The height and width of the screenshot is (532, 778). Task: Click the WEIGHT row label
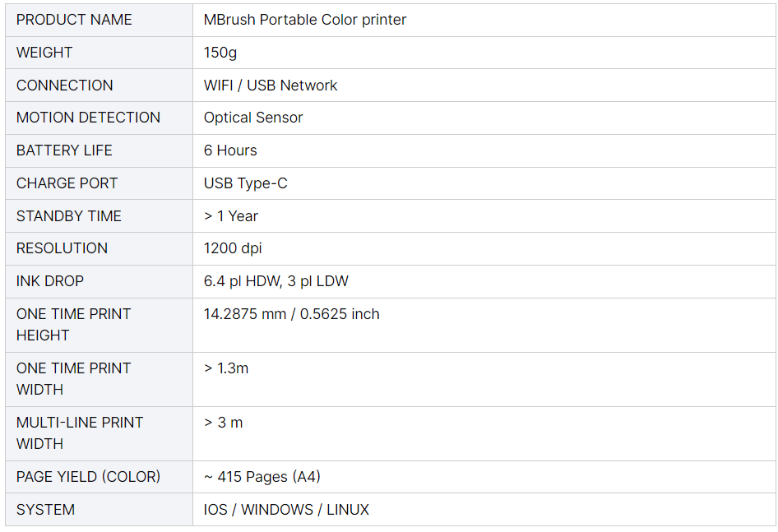[x=44, y=53]
